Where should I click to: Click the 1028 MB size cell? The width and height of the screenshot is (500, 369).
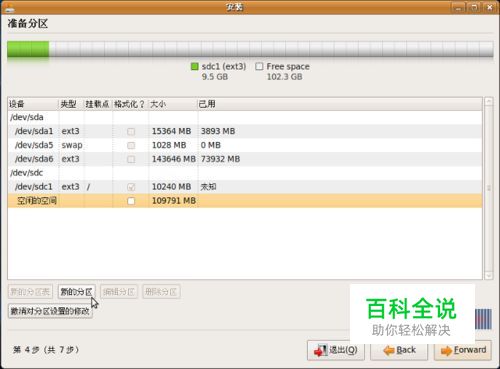click(169, 145)
